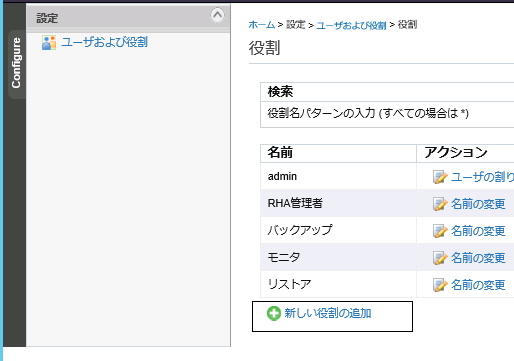Click the 名前 column header
The image size is (514, 361).
pyautogui.click(x=338, y=153)
